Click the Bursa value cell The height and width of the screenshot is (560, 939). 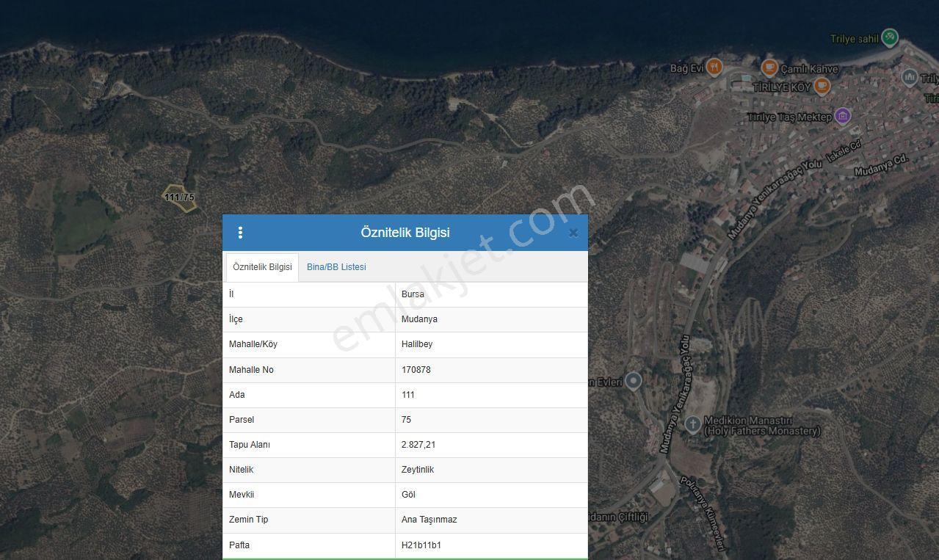click(491, 294)
